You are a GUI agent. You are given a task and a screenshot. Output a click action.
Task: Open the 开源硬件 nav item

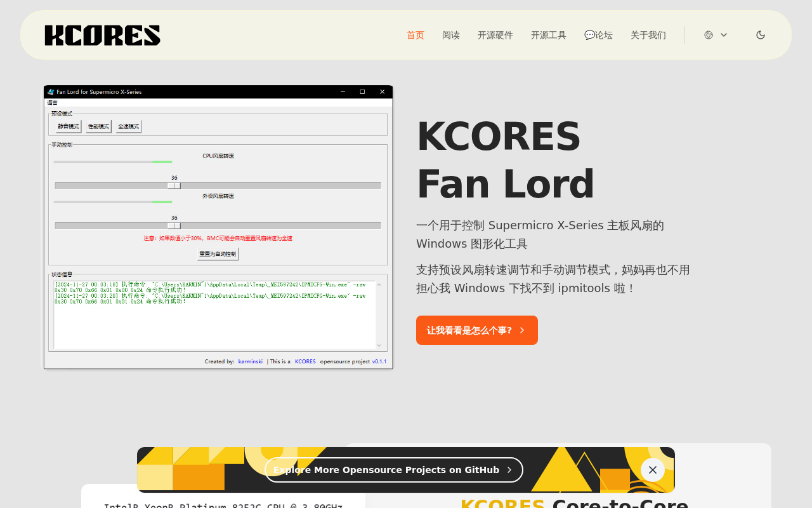495,35
